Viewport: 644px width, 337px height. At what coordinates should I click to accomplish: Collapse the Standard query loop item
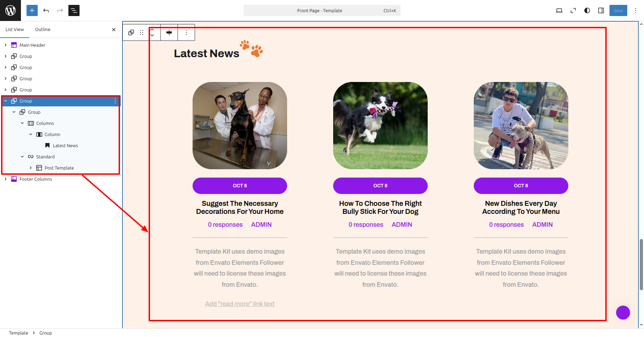22,157
